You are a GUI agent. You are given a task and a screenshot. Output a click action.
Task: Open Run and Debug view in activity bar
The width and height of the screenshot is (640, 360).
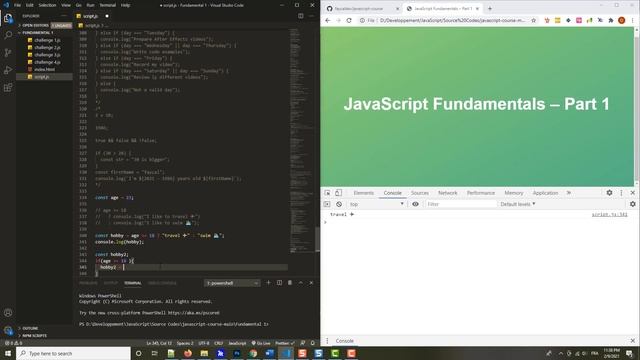coord(8,70)
